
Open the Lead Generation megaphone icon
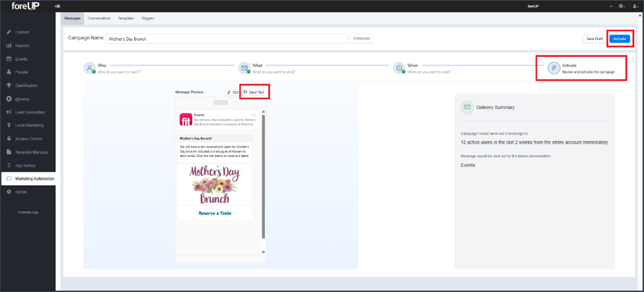coord(8,112)
